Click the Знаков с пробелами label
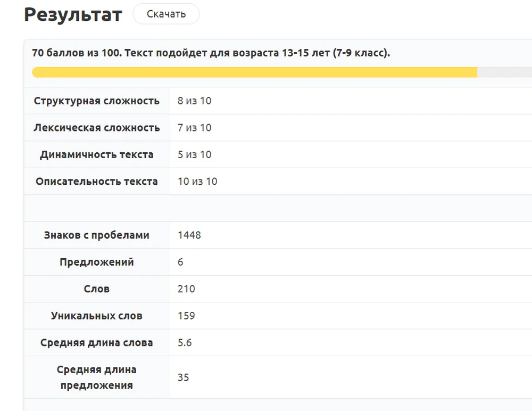Viewport: 532px width, 411px height. pos(96,235)
